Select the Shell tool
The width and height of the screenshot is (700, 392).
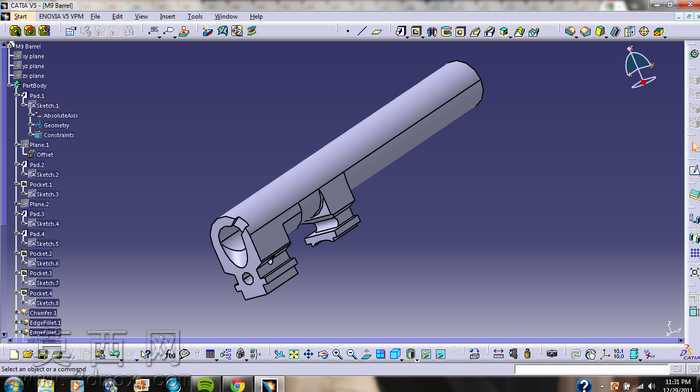coord(615,31)
